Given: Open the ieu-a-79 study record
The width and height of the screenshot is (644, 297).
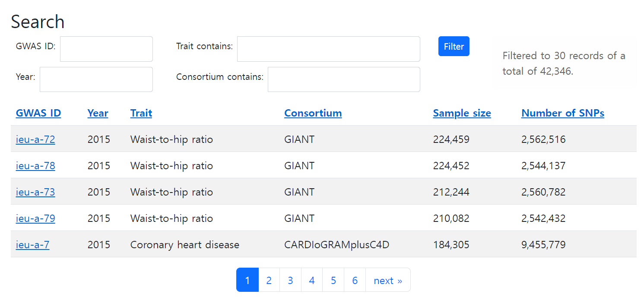Looking at the screenshot, I should point(35,218).
